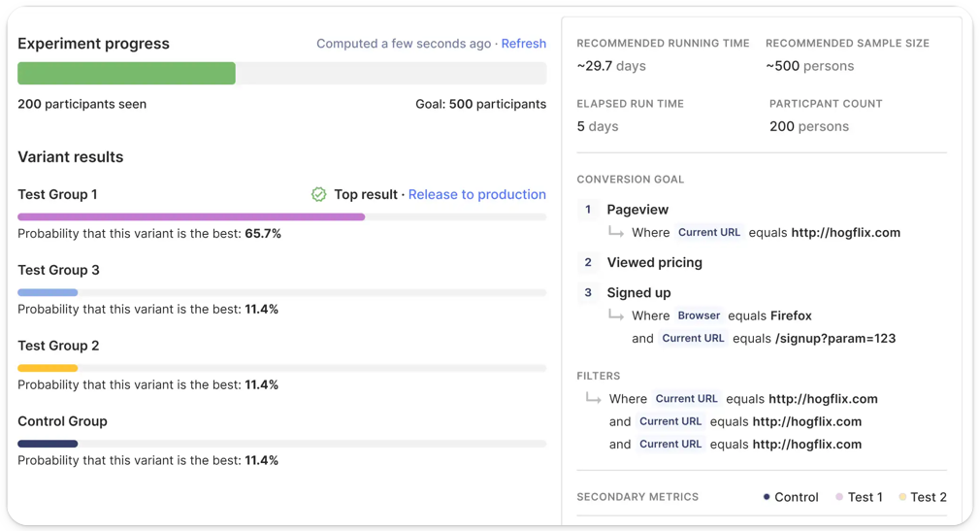Click the dark blue Control Group bar
980x531 pixels.
tap(48, 444)
